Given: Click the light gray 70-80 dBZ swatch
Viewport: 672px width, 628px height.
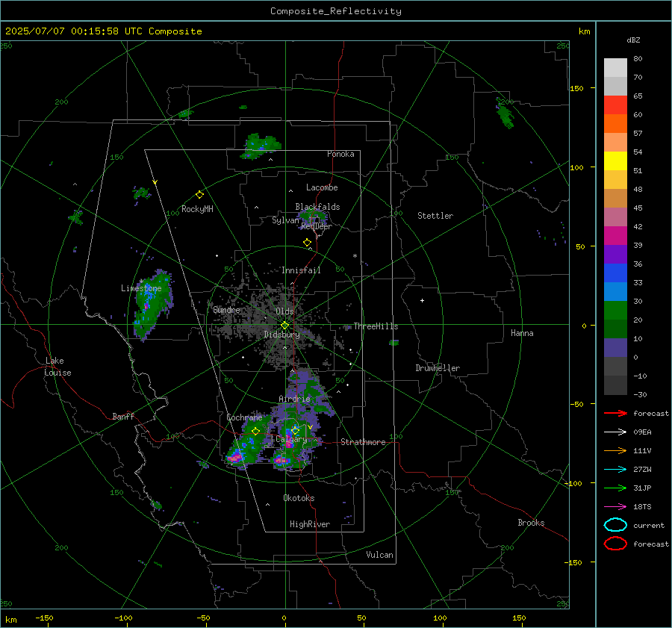Looking at the screenshot, I should point(615,68).
